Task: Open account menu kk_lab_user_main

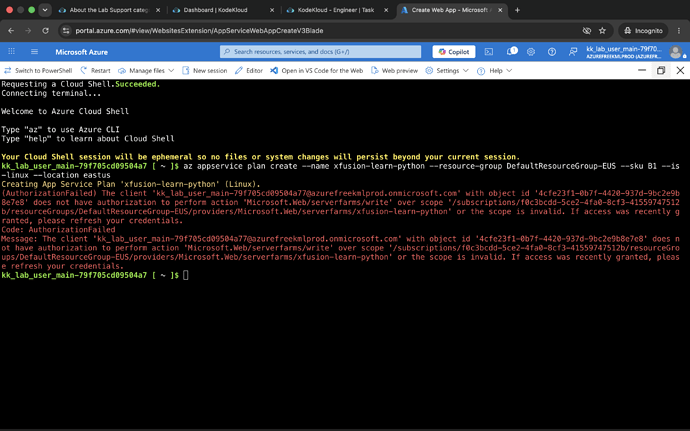Action: pos(624,52)
